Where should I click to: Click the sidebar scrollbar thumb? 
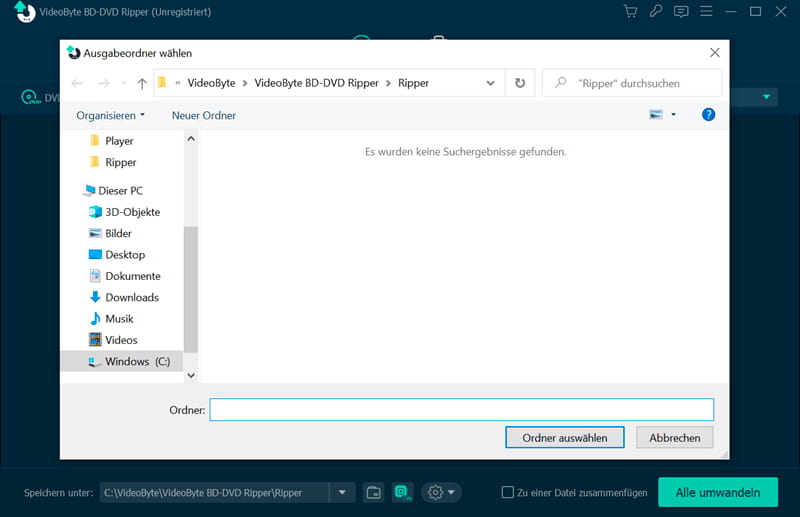(x=191, y=289)
